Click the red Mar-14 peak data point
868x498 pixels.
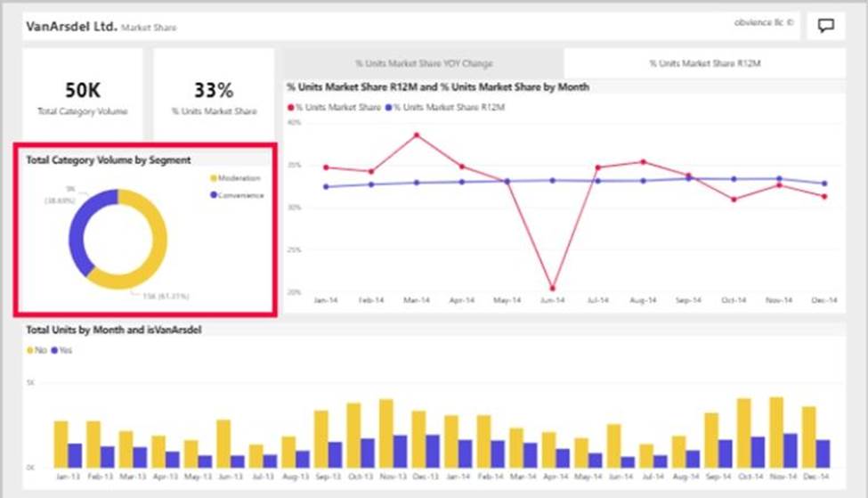click(x=417, y=135)
